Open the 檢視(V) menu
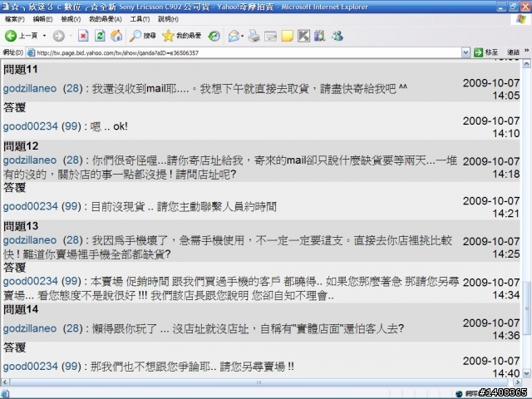532x399 pixels. click(x=71, y=19)
